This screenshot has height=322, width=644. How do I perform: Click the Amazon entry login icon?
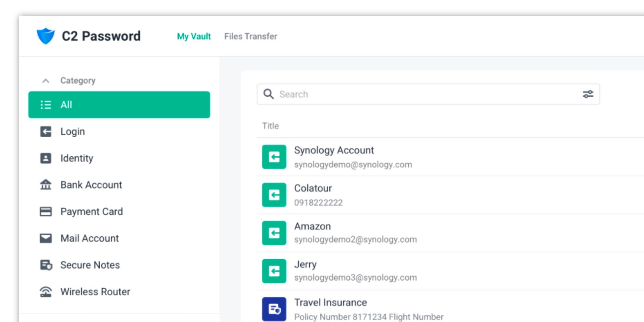[x=274, y=233]
